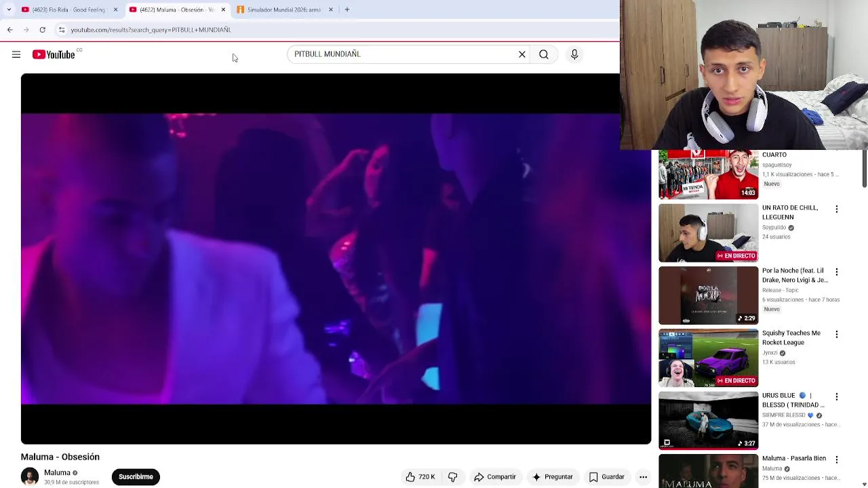Clear the search box with X
Viewport: 868px width, 488px height.
click(522, 54)
